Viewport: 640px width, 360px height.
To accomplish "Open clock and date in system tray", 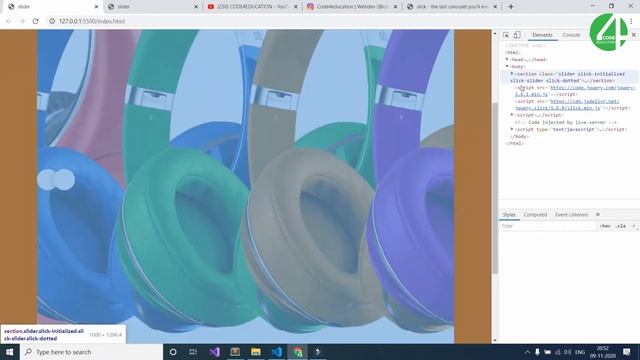I will tap(602, 352).
